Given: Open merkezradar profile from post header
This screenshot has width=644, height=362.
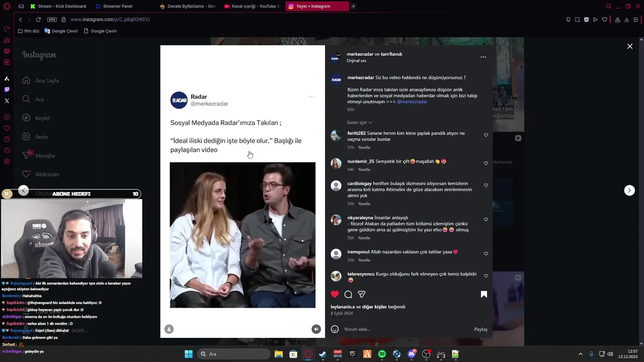Looking at the screenshot, I should [x=360, y=54].
